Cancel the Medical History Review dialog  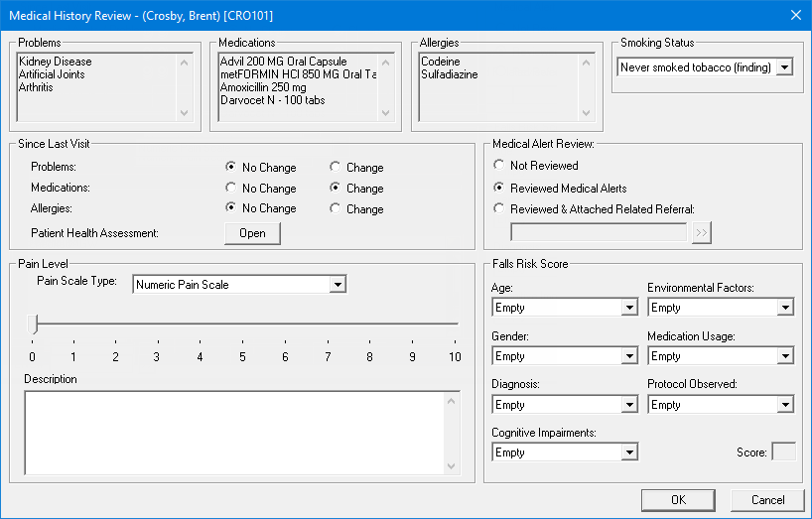[x=767, y=499]
